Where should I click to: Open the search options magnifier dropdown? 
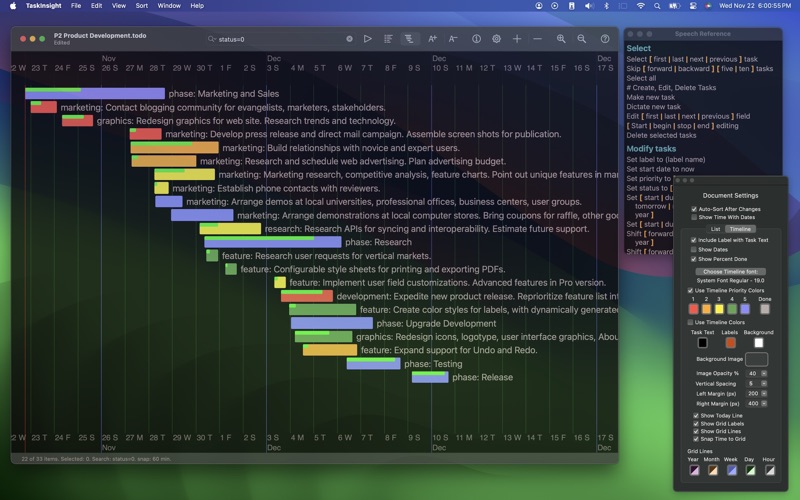tap(212, 39)
